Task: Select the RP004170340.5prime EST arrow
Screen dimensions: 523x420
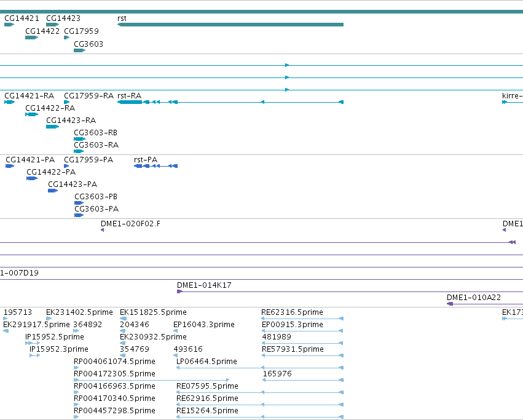Action: [x=76, y=405]
